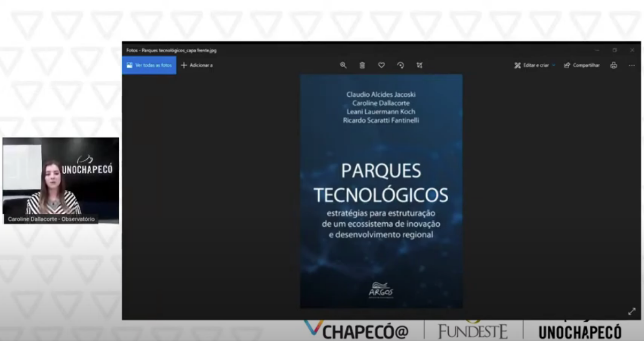Viewport: 644px width, 341px height.
Task: Click the Parques Tecnológicos book cover image
Action: (381, 191)
